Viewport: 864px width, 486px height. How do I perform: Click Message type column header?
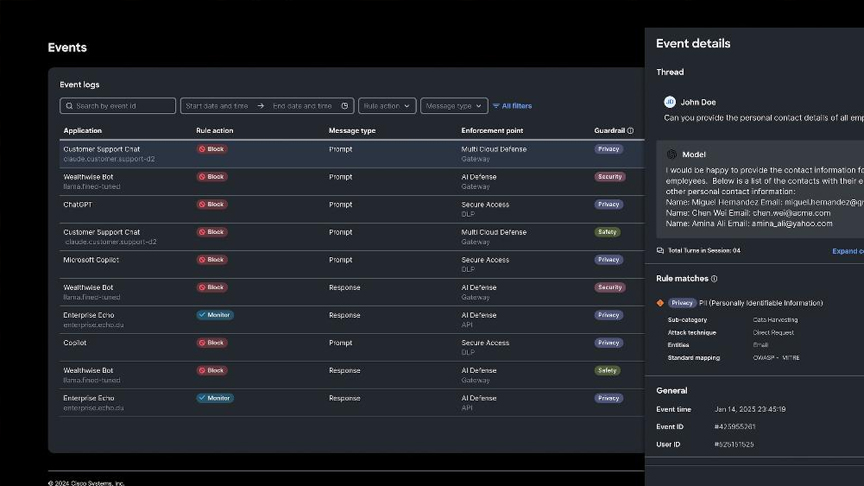[352, 131]
